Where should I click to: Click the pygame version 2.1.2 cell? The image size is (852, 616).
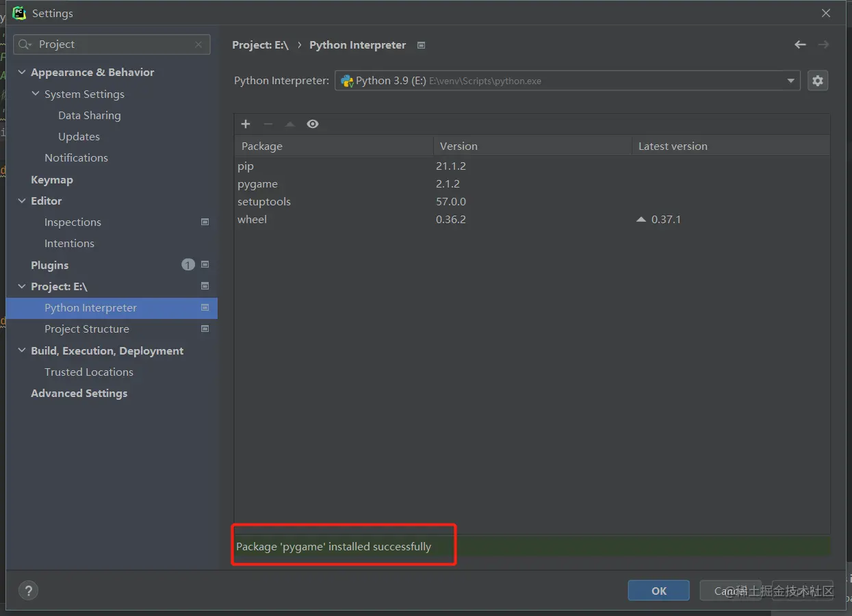tap(448, 184)
